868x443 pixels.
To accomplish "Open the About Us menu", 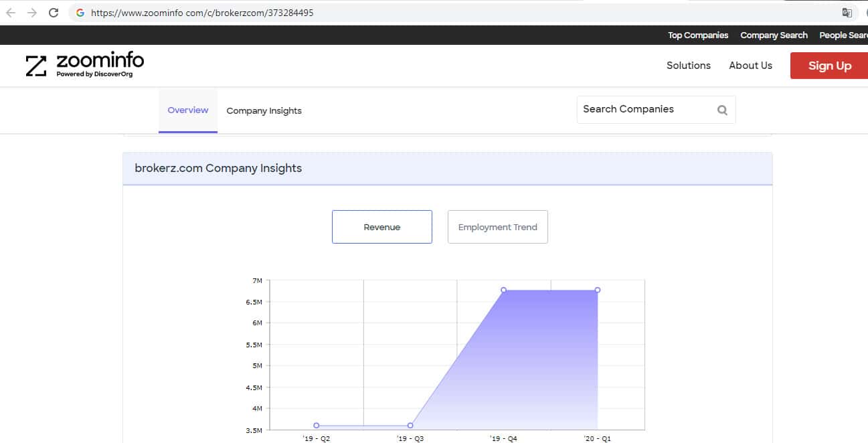I will [750, 66].
